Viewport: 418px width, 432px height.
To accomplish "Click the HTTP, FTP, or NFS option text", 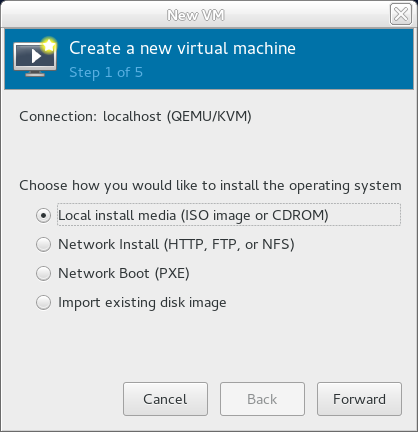I will pyautogui.click(x=229, y=244).
